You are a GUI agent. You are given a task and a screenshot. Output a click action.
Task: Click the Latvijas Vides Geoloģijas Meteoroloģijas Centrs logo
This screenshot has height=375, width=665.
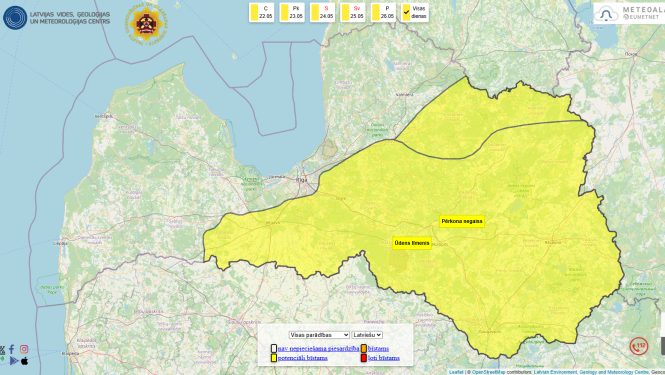point(56,17)
